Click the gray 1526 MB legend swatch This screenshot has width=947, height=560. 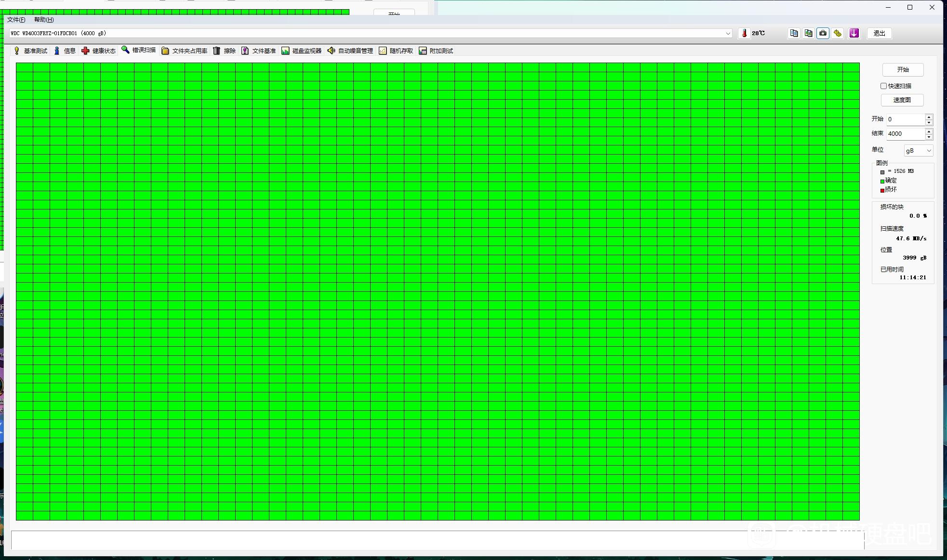click(x=882, y=172)
